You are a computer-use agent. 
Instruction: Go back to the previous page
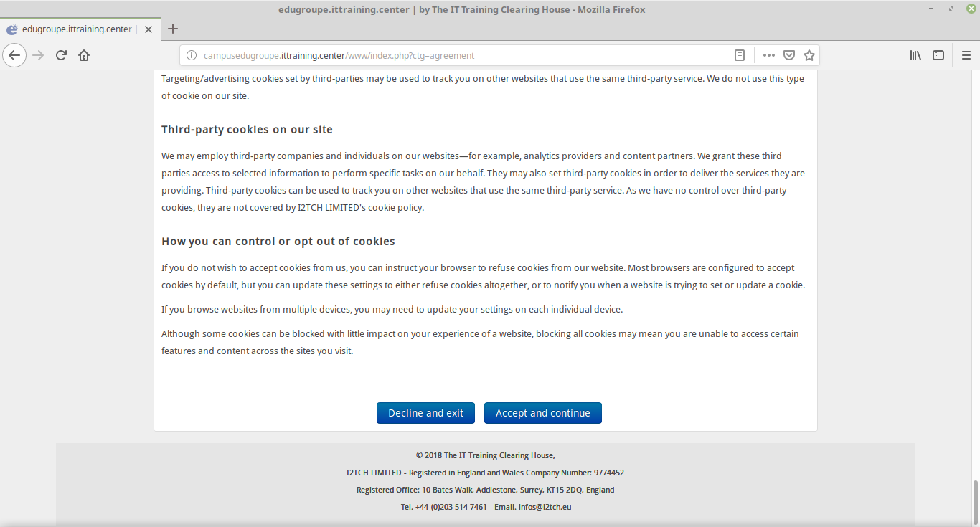(14, 55)
